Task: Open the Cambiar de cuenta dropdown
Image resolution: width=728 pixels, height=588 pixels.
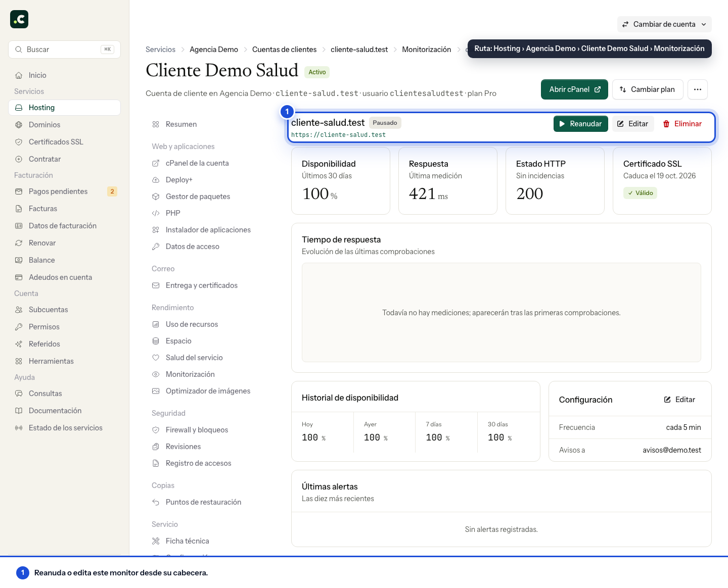Action: (x=664, y=24)
